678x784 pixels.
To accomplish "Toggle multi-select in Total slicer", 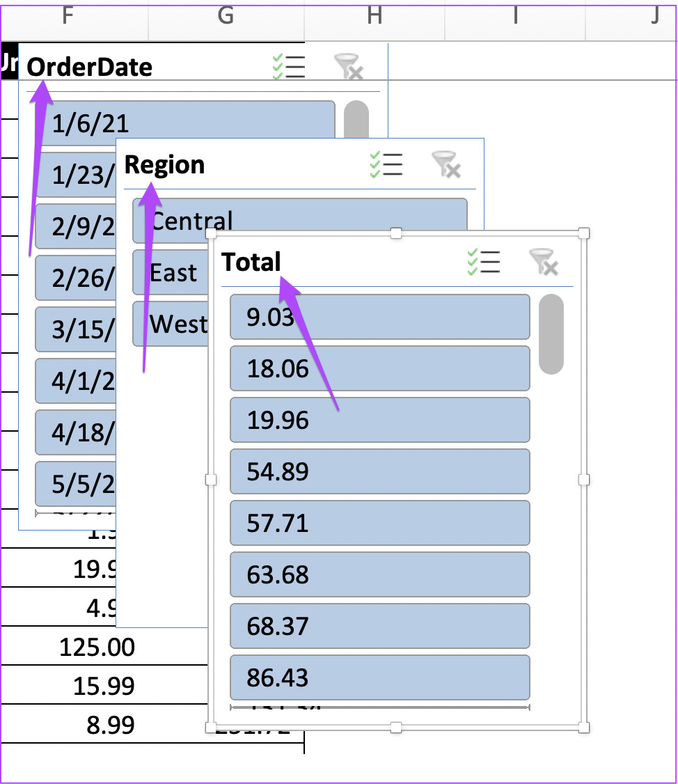I will [484, 262].
